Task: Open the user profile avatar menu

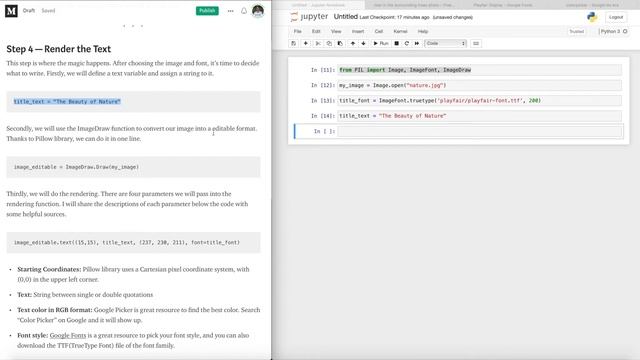Action: click(258, 11)
